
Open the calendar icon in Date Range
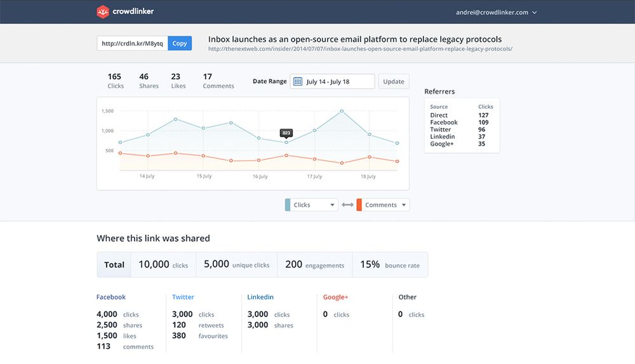tap(297, 81)
